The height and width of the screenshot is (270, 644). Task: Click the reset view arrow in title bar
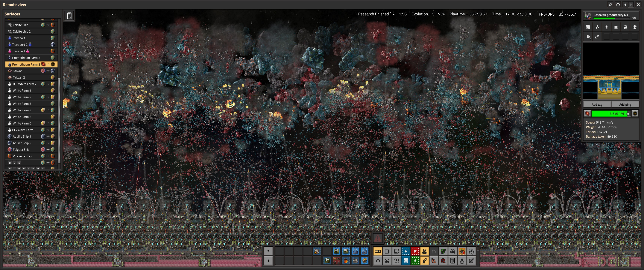pos(618,4)
